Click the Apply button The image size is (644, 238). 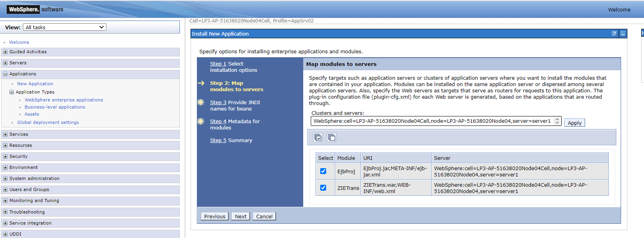point(574,123)
